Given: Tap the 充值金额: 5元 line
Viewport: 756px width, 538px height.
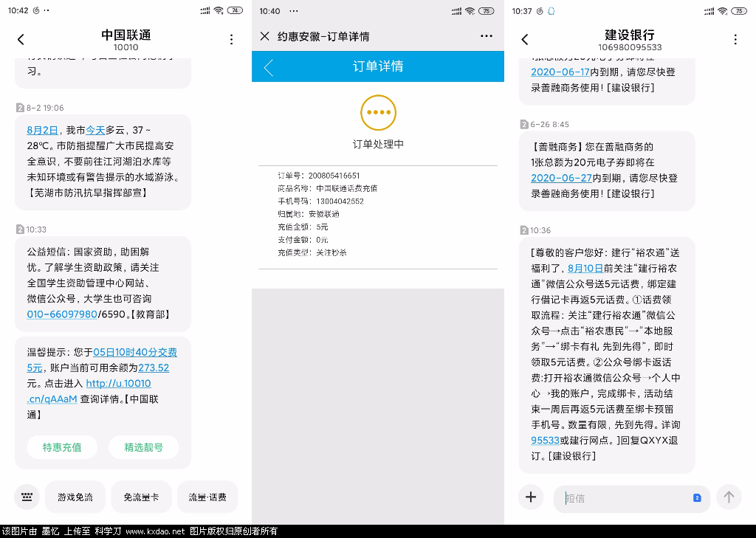Looking at the screenshot, I should 303,227.
